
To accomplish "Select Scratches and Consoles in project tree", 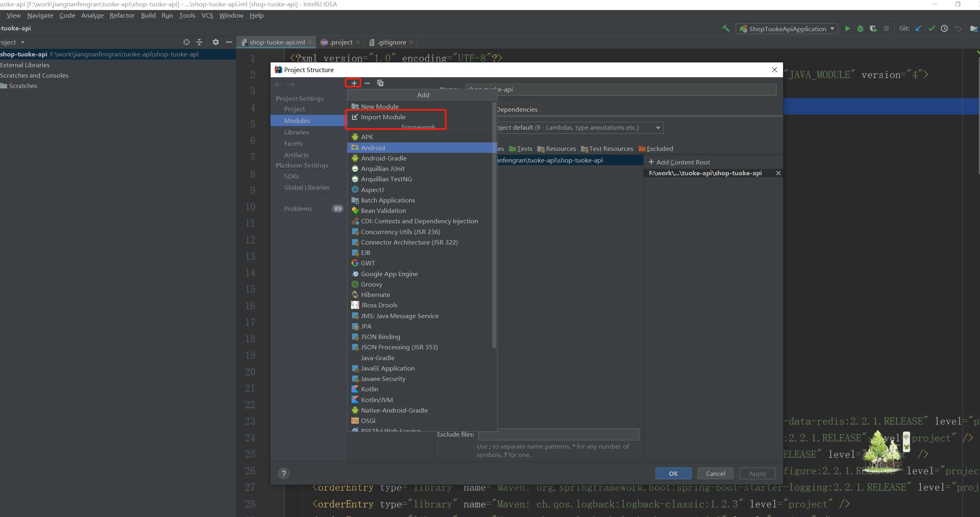I will click(x=34, y=75).
